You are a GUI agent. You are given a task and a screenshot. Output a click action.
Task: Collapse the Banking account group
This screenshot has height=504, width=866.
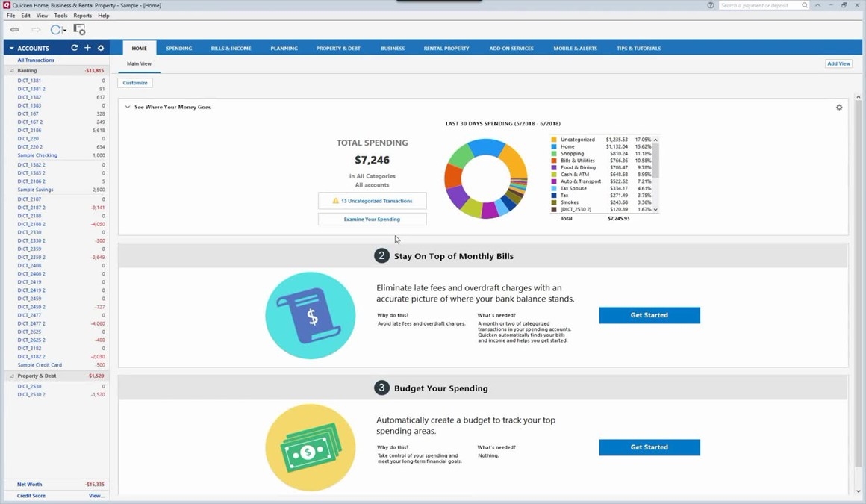(x=11, y=71)
